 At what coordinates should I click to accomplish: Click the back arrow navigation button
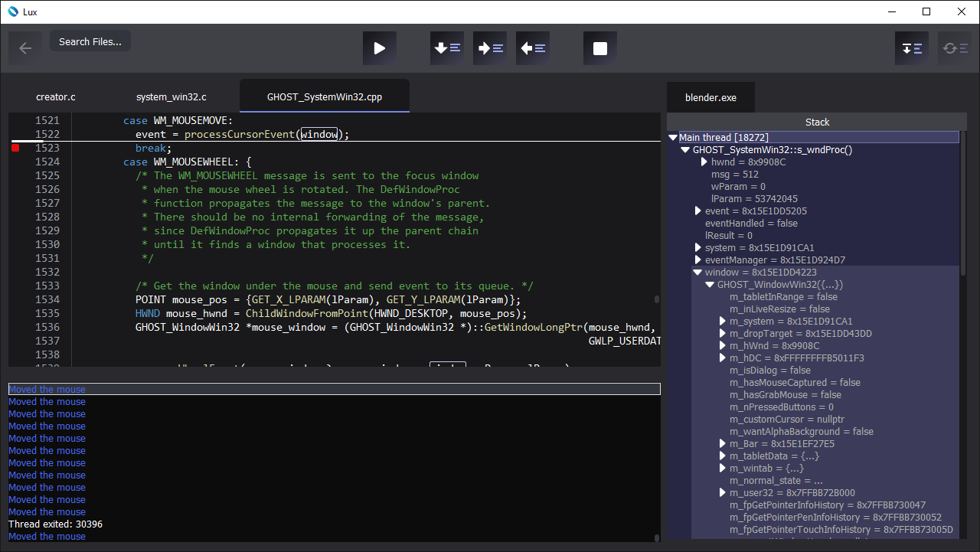click(x=25, y=48)
